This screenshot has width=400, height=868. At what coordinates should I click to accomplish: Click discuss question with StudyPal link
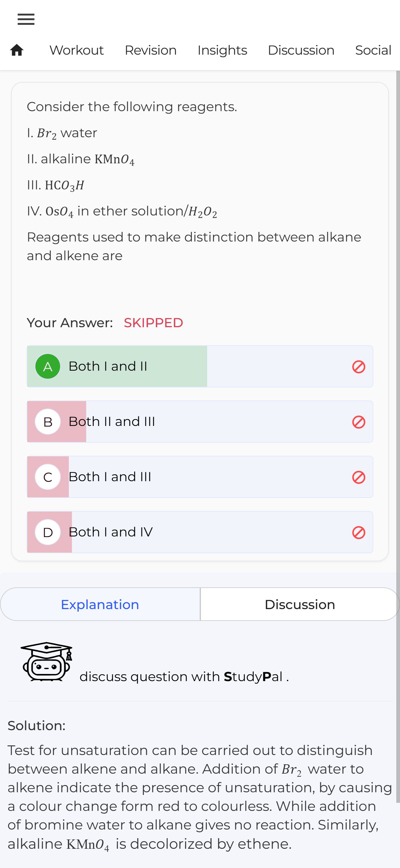tap(184, 676)
